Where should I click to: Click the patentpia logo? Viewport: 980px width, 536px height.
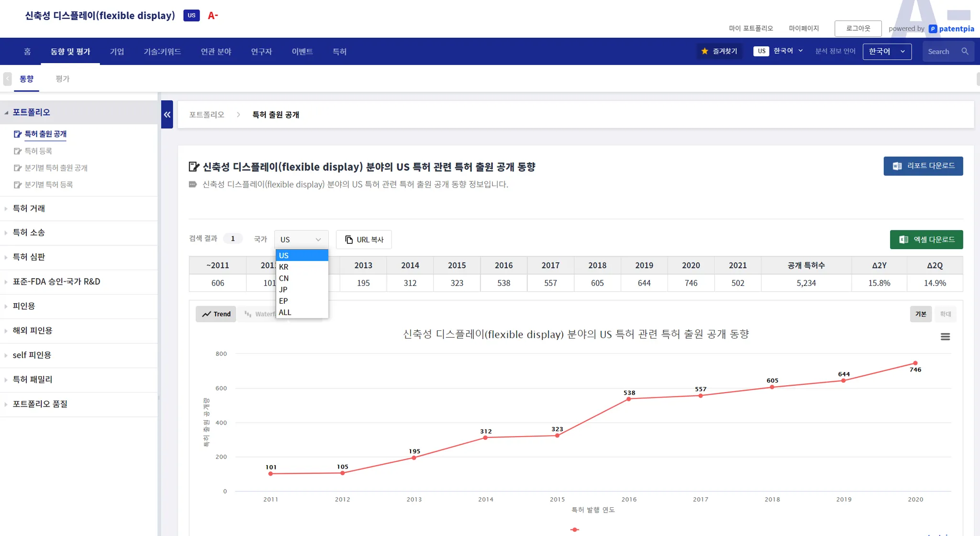pyautogui.click(x=951, y=29)
